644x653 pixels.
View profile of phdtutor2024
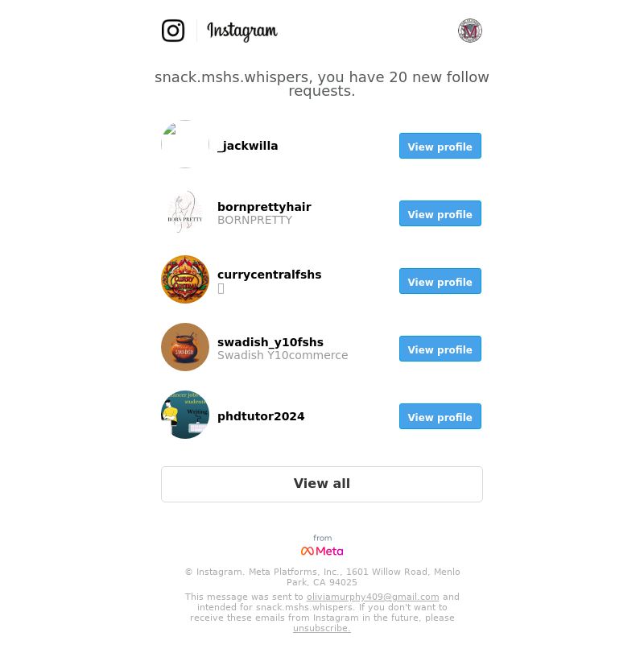pyautogui.click(x=440, y=416)
